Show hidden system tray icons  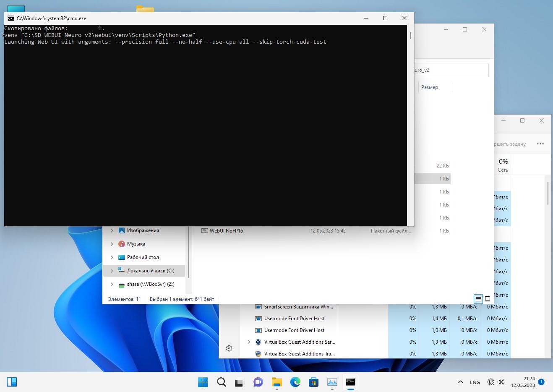tap(460, 382)
